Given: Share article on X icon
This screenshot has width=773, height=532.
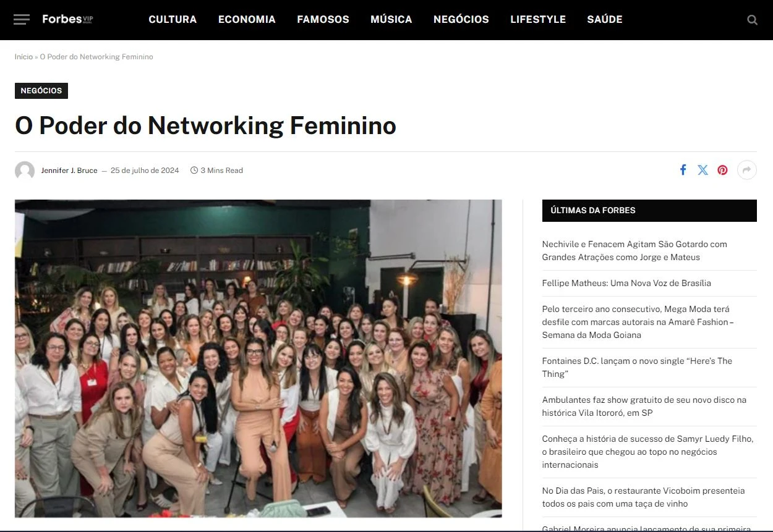Looking at the screenshot, I should coord(703,170).
